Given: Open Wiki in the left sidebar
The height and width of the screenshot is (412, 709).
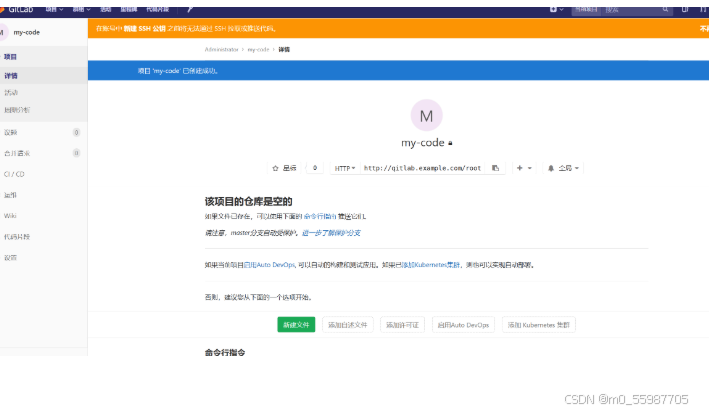Looking at the screenshot, I should 10,216.
